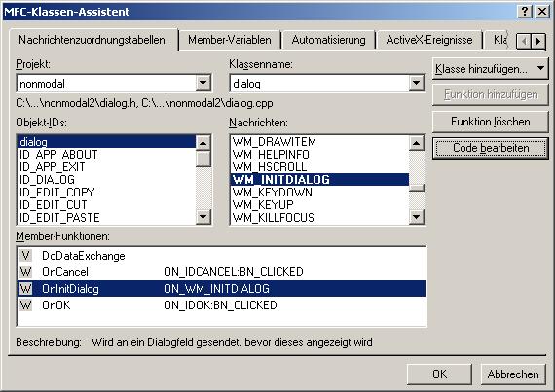
Task: Switch to the ActiveX-Ereignisse tab
Action: (429, 40)
